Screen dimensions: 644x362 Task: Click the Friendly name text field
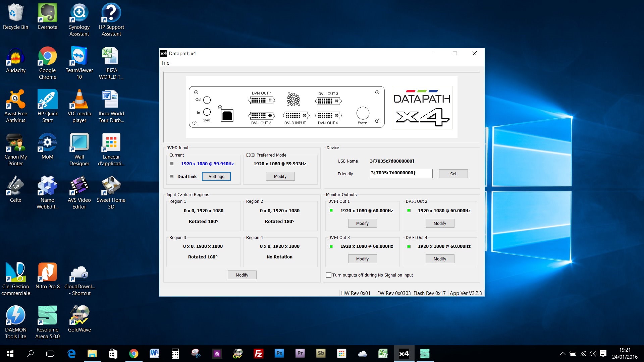coord(401,173)
